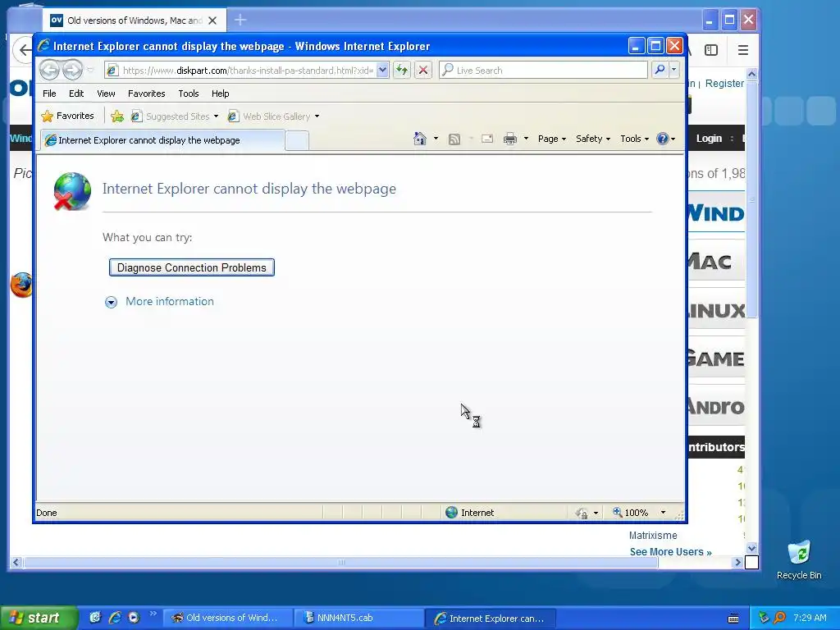Image resolution: width=840 pixels, height=630 pixels.
Task: Click the protected mode lock status icon
Action: pyautogui.click(x=582, y=514)
